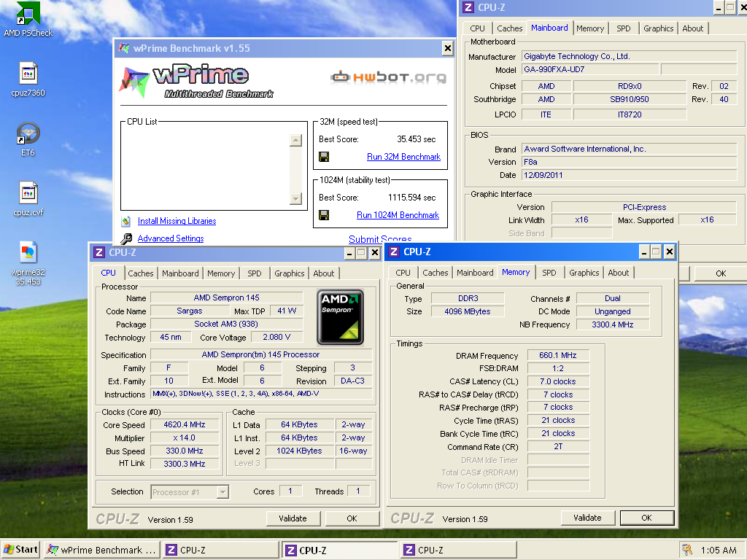747x560 pixels.
Task: Run the 32M Benchmark
Action: point(403,157)
